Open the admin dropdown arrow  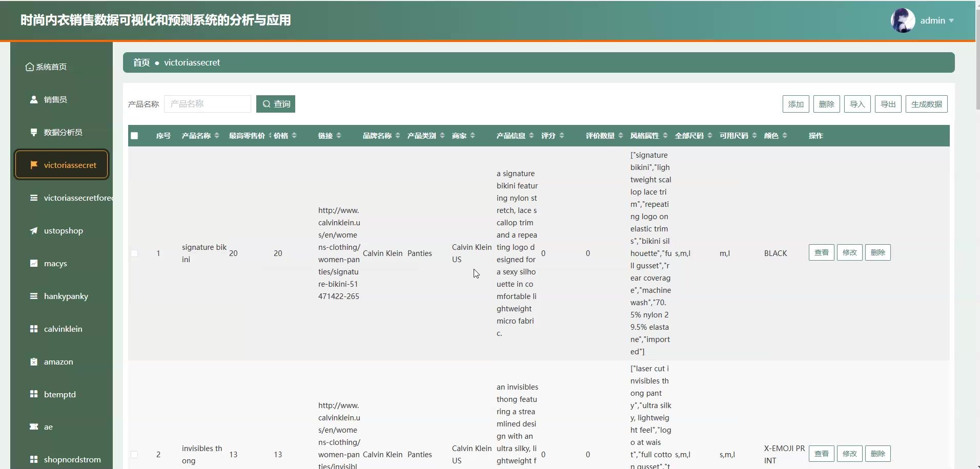pyautogui.click(x=951, y=21)
